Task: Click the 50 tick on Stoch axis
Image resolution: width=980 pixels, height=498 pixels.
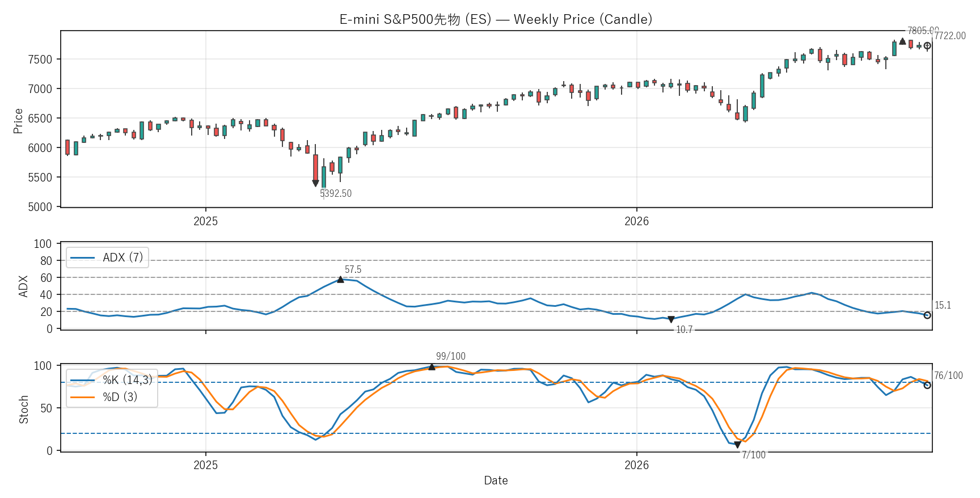Action: (x=46, y=408)
